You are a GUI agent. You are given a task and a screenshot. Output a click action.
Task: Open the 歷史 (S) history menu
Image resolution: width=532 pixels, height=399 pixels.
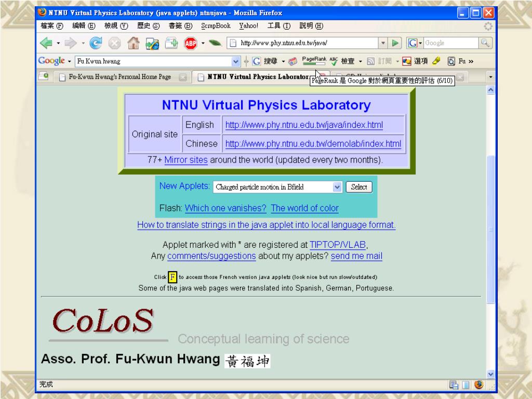[x=148, y=26]
